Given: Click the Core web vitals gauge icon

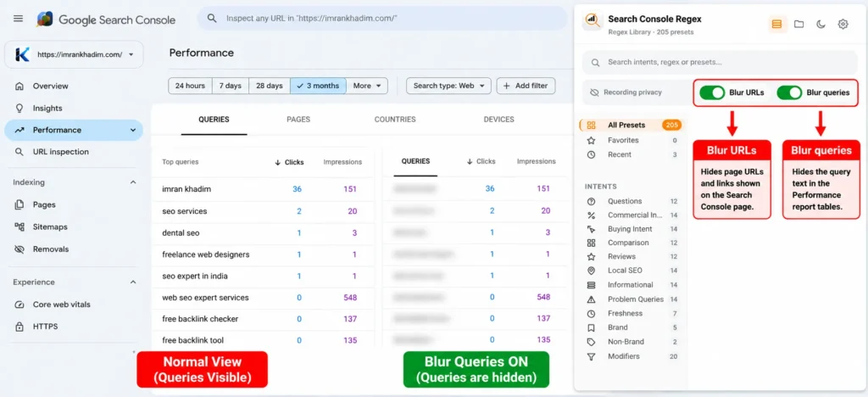Looking at the screenshot, I should coord(19,305).
